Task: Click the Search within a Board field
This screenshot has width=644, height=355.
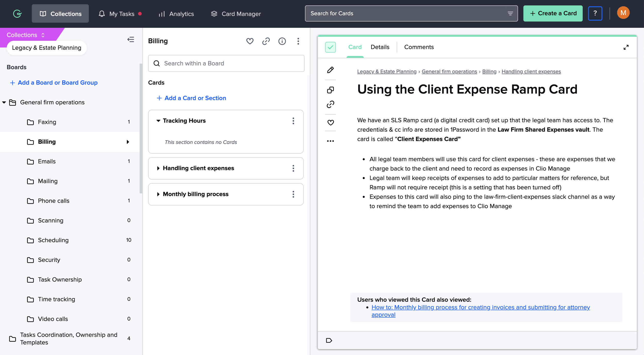Action: click(226, 63)
